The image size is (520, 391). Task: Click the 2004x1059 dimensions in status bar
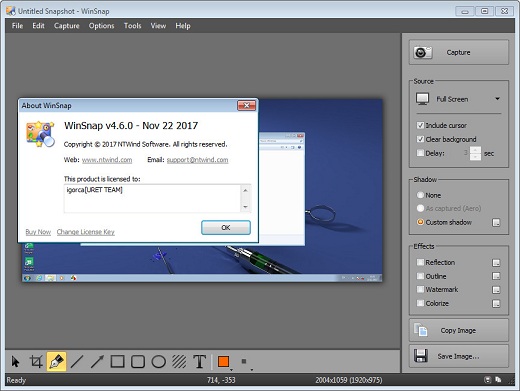[x=349, y=380]
